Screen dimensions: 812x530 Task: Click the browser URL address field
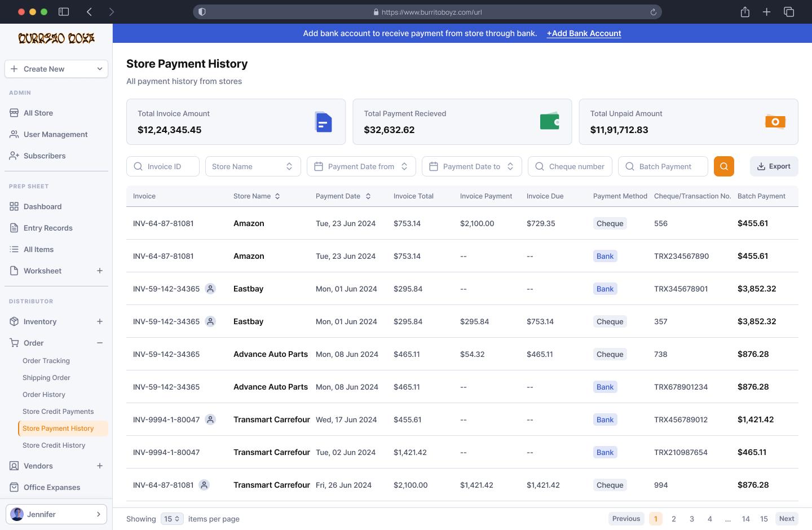[x=427, y=12]
